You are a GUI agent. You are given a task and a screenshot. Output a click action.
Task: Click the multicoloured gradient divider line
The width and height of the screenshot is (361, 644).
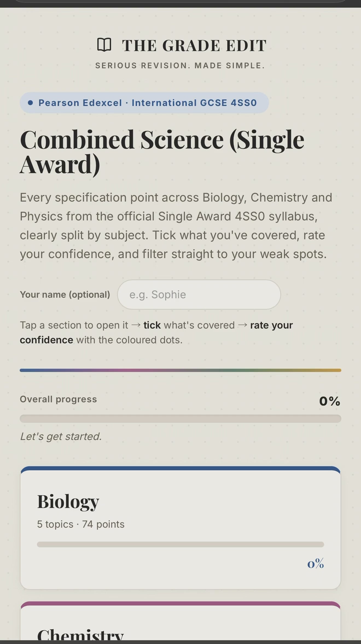tap(180, 370)
